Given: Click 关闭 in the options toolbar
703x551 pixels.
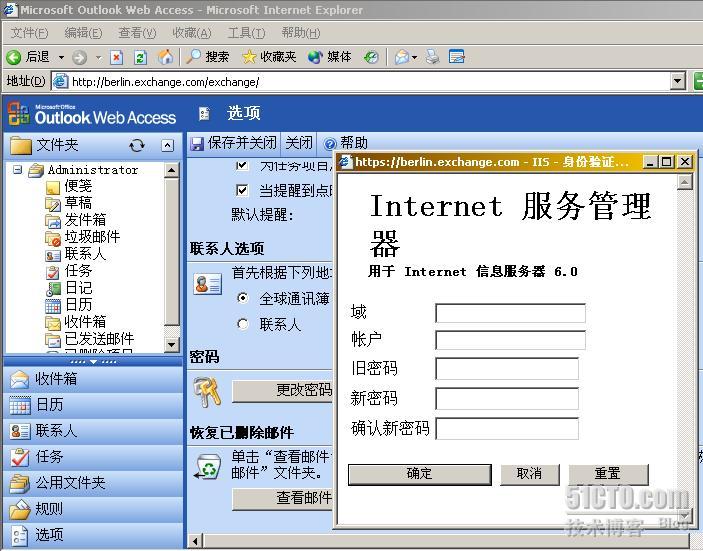Looking at the screenshot, I should coord(299,143).
